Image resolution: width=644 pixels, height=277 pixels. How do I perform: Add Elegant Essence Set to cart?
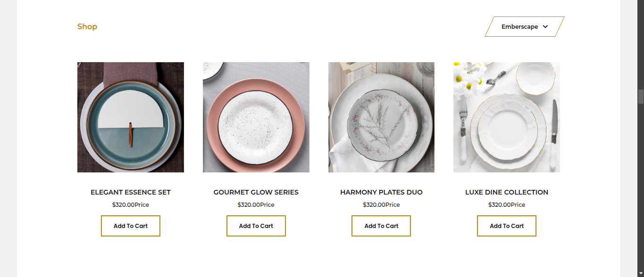pyautogui.click(x=131, y=226)
